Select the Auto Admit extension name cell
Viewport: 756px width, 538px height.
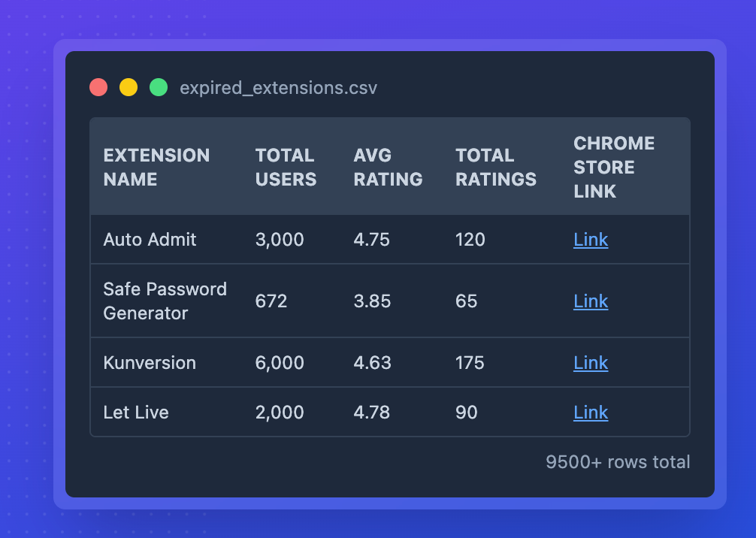150,240
